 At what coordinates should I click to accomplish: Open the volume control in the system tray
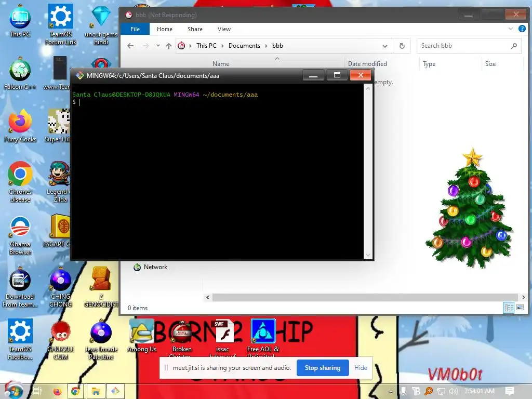click(x=453, y=391)
